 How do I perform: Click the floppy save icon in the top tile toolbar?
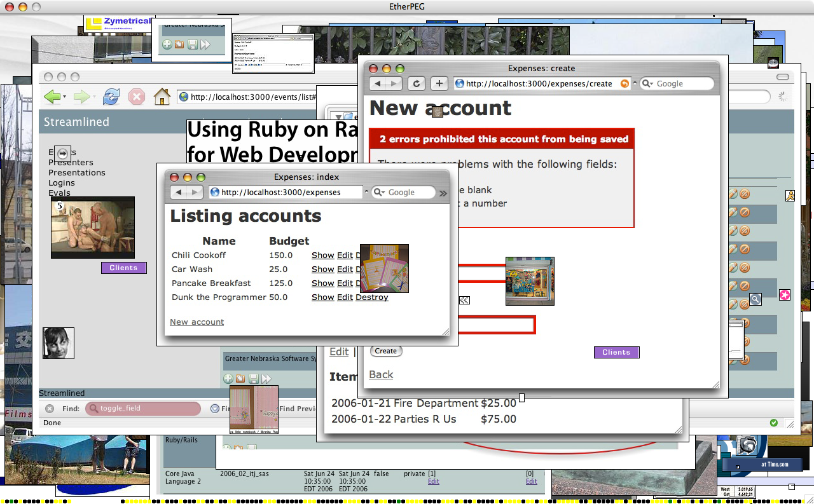click(192, 44)
